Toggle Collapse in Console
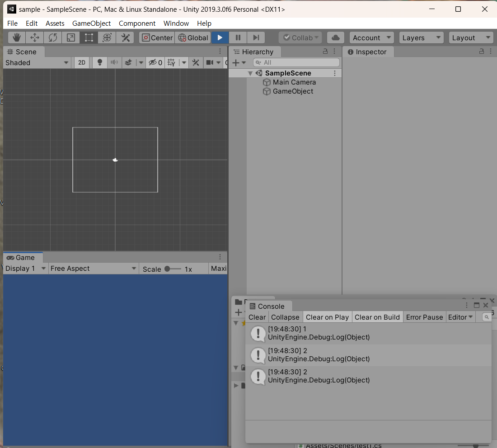This screenshot has width=497, height=448. pos(285,317)
